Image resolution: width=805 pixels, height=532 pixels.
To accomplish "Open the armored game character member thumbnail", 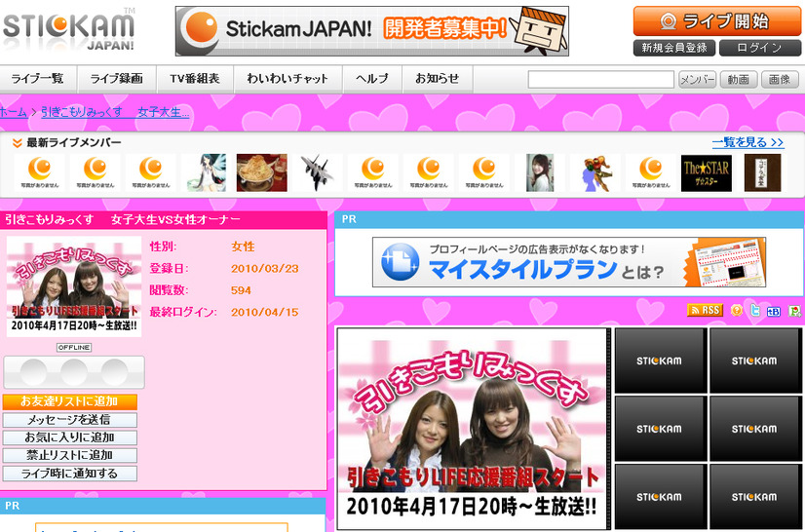I will [595, 172].
